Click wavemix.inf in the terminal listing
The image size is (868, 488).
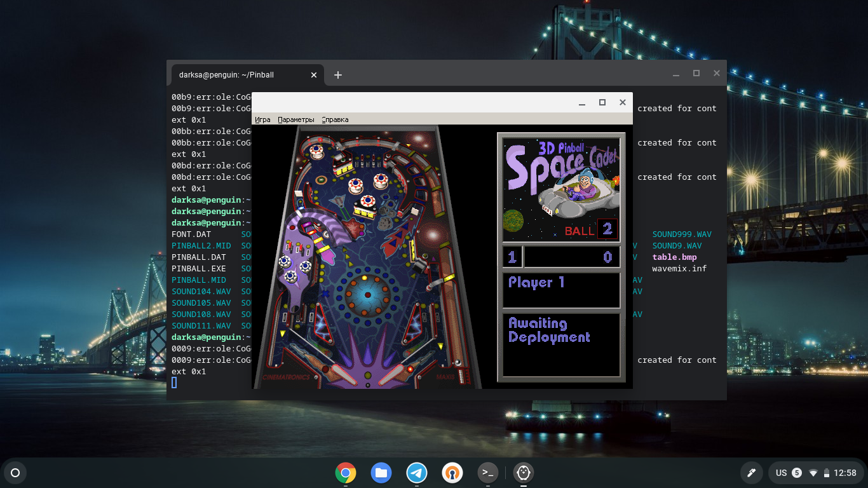pos(679,268)
